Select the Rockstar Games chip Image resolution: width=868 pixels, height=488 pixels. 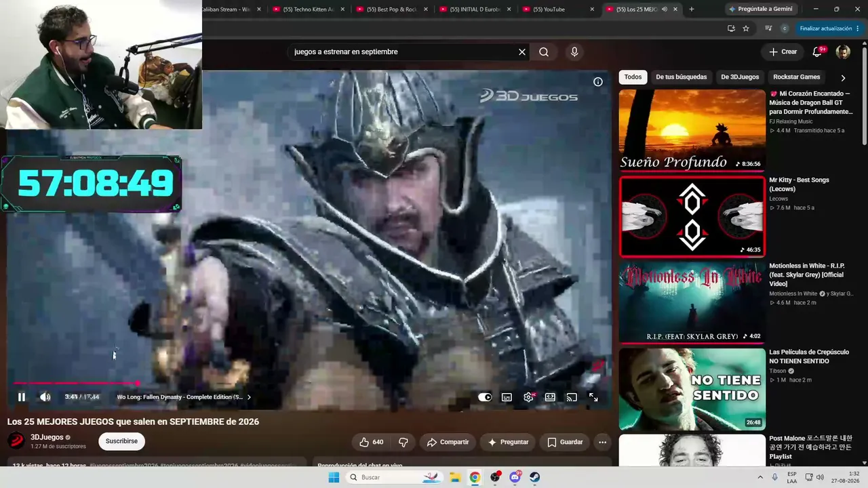pyautogui.click(x=797, y=77)
